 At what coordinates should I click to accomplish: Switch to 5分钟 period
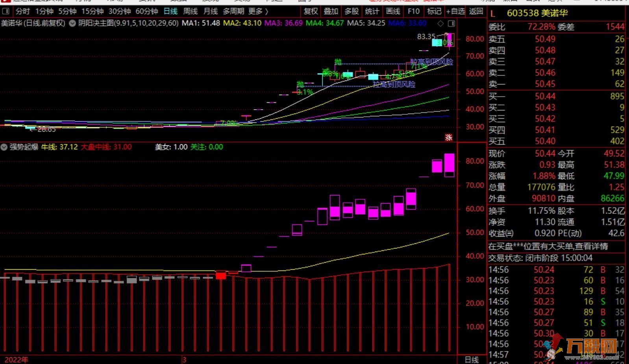coord(67,11)
